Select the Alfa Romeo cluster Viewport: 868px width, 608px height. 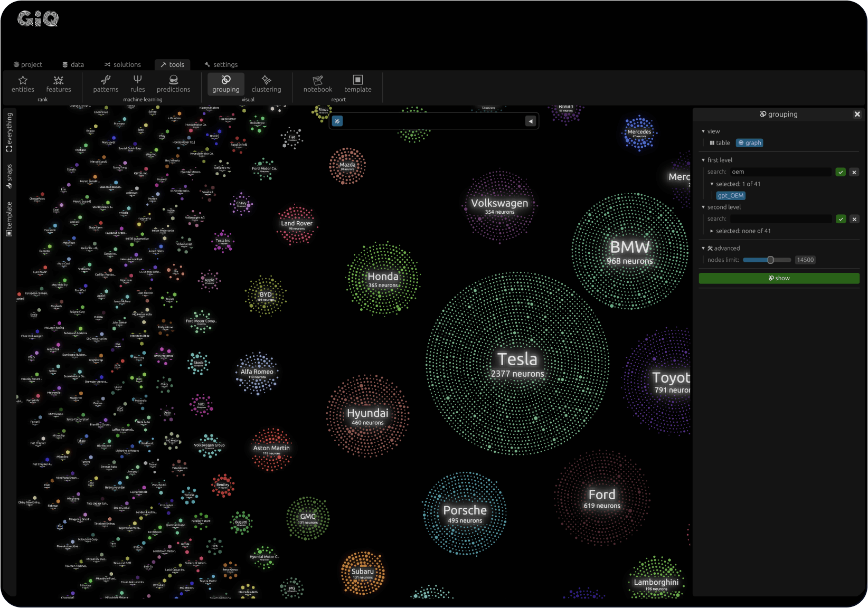(x=257, y=374)
